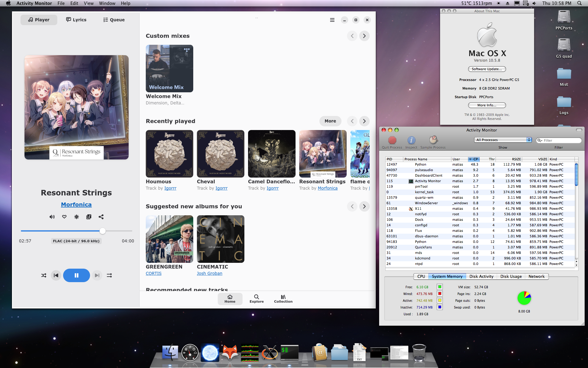The image size is (588, 368).
Task: Open the hamburger menu in music player
Action: [x=332, y=20]
